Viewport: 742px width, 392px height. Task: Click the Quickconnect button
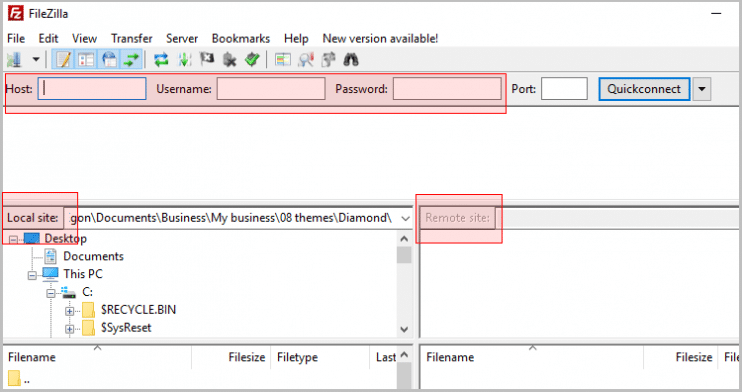(644, 89)
